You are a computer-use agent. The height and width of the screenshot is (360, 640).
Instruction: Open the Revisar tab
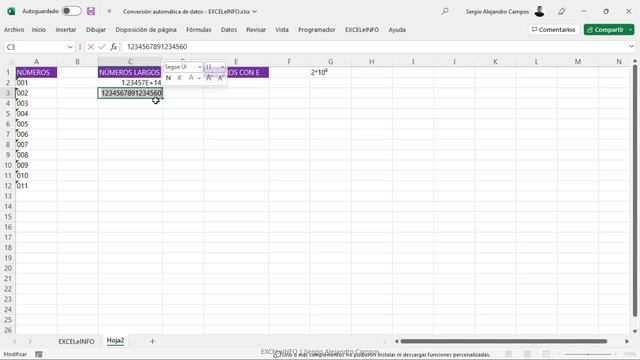pos(256,30)
